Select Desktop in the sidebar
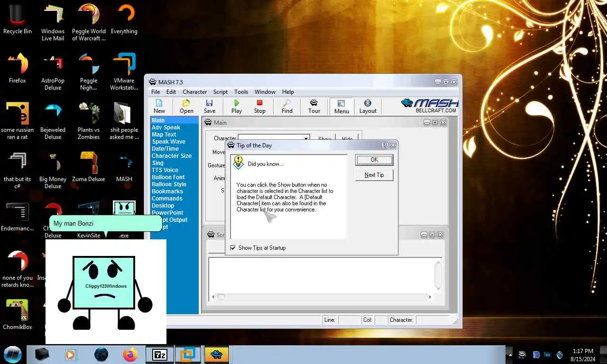 [163, 206]
